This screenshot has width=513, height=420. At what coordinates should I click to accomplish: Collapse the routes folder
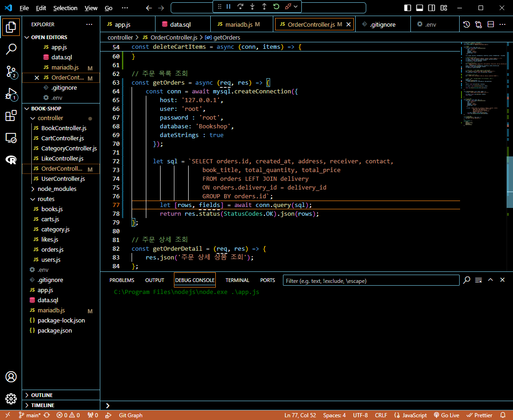46,199
